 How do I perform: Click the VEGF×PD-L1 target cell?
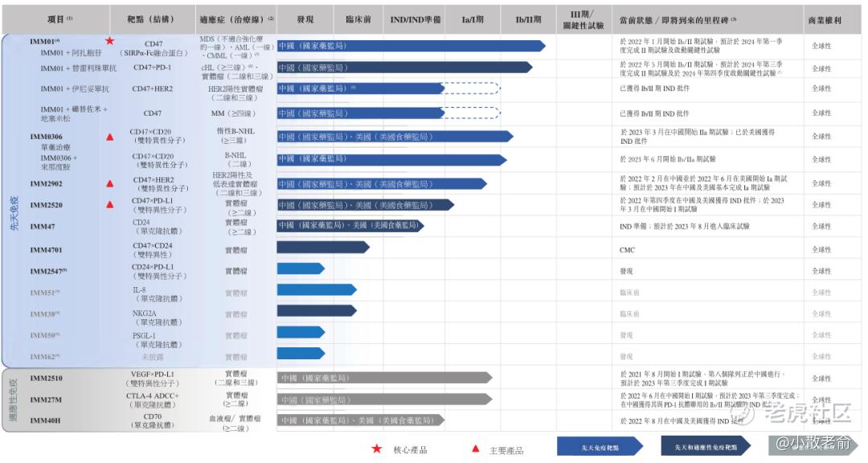coord(152,379)
